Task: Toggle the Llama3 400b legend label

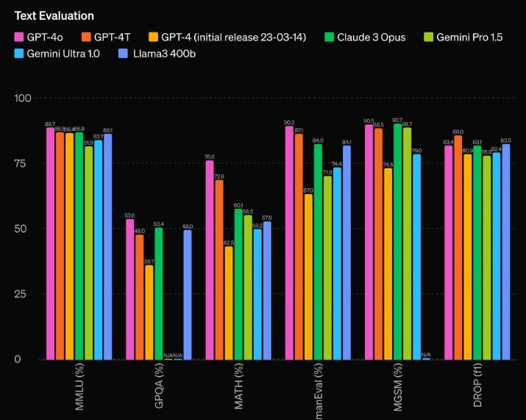Action: pos(168,54)
